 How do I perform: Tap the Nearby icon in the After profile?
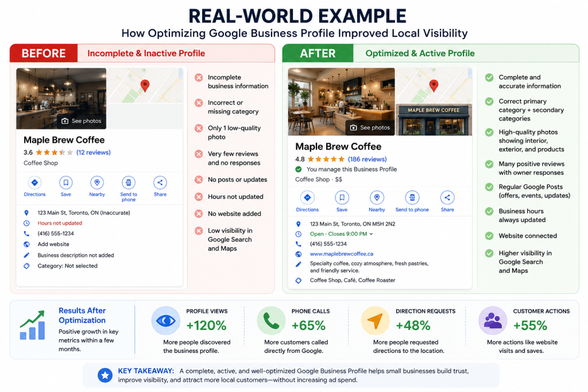pyautogui.click(x=377, y=197)
